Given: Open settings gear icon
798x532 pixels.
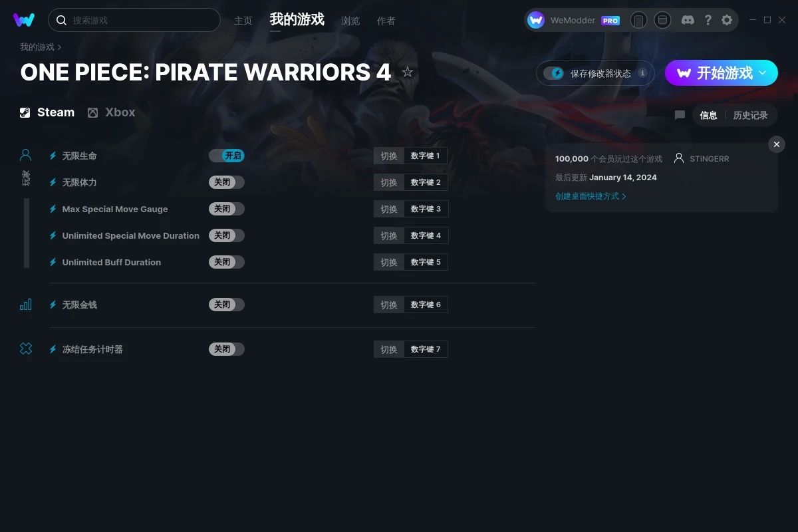Looking at the screenshot, I should coord(727,20).
